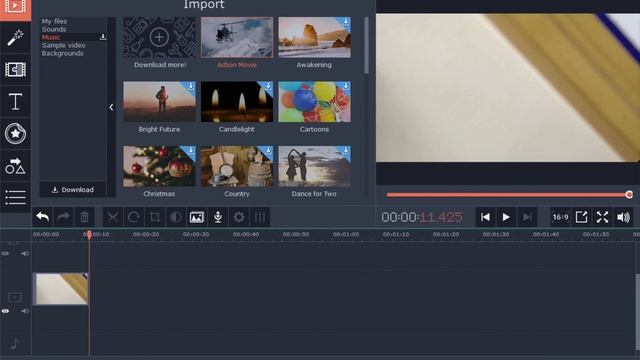640x360 pixels.
Task: Open the Transitions tab in sidebar
Action: point(15,69)
